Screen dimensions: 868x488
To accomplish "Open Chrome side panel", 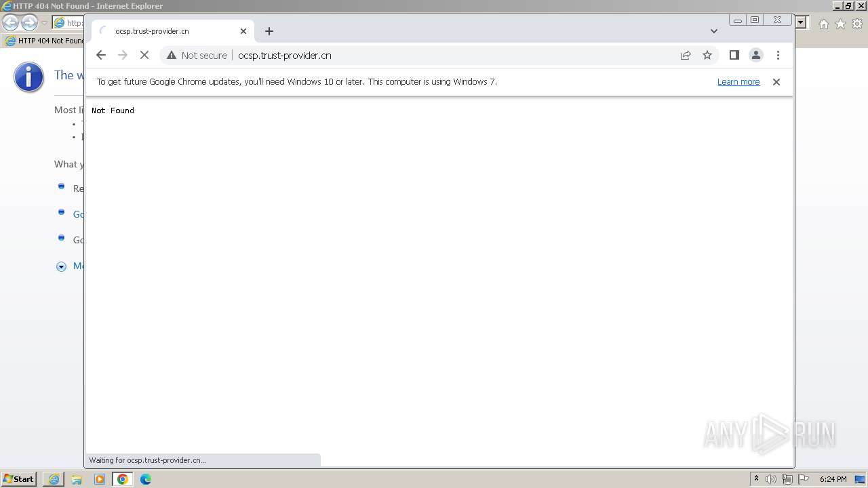I will click(734, 56).
